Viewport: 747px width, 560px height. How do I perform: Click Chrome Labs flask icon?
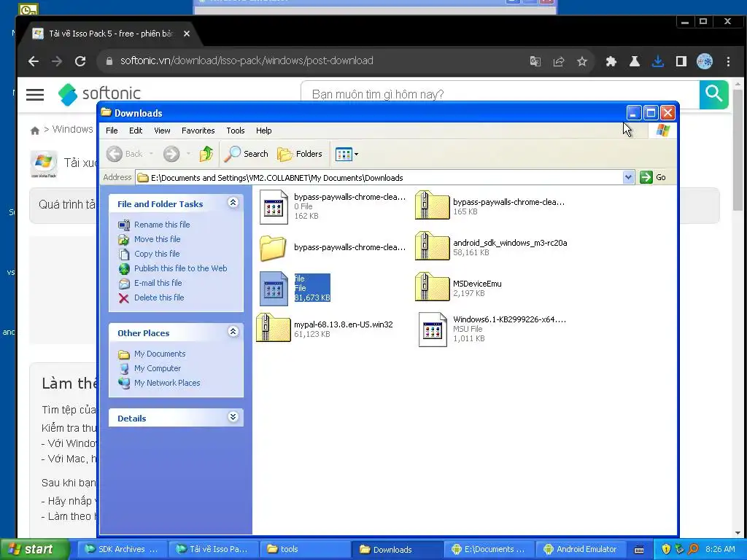point(634,61)
